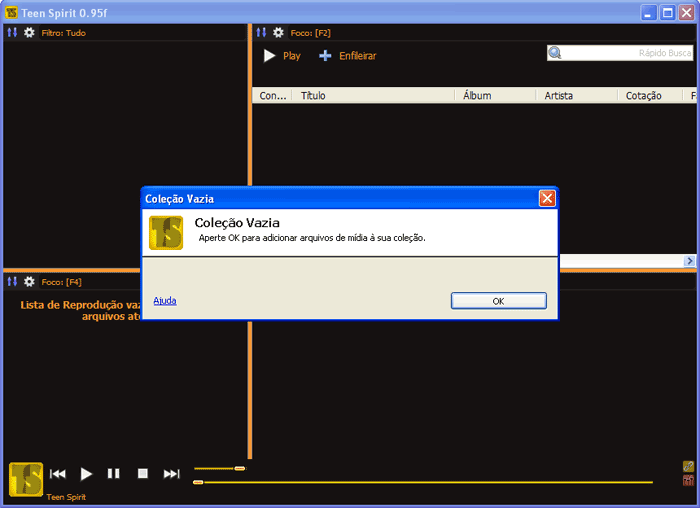Click the Enfileirar plus button
700x508 pixels.
348,56
